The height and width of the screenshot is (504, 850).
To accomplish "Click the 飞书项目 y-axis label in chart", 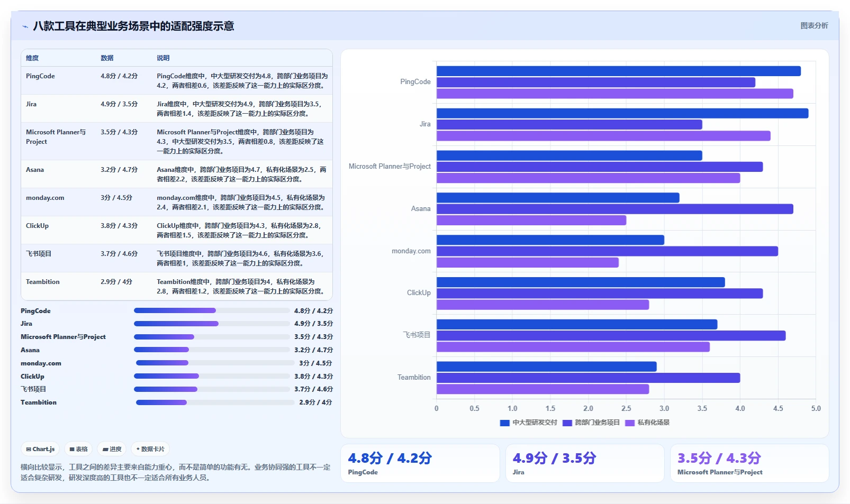I will click(417, 335).
